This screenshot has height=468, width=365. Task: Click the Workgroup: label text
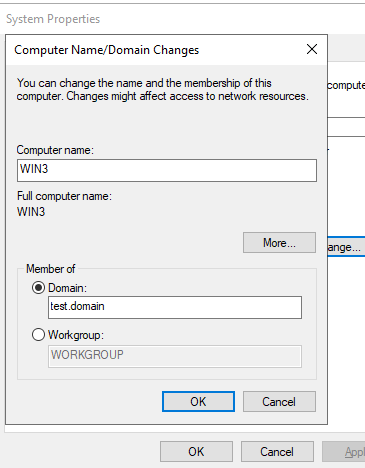click(x=76, y=335)
